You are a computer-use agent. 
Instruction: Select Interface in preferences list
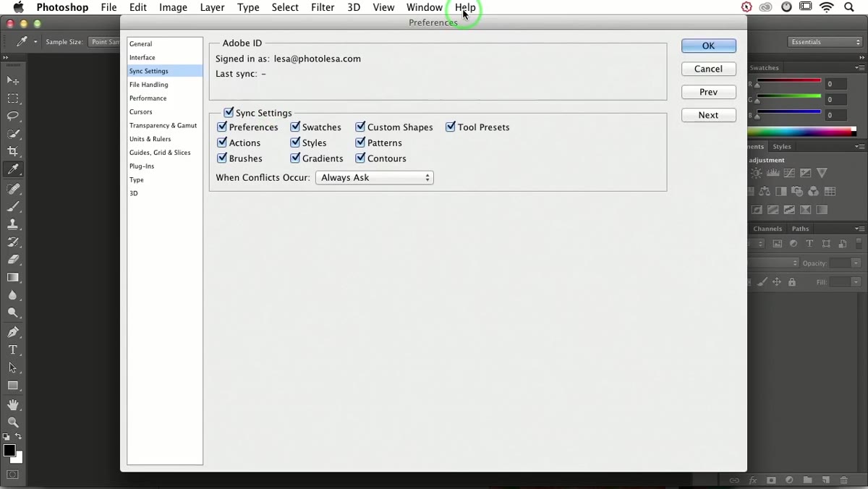(165, 57)
